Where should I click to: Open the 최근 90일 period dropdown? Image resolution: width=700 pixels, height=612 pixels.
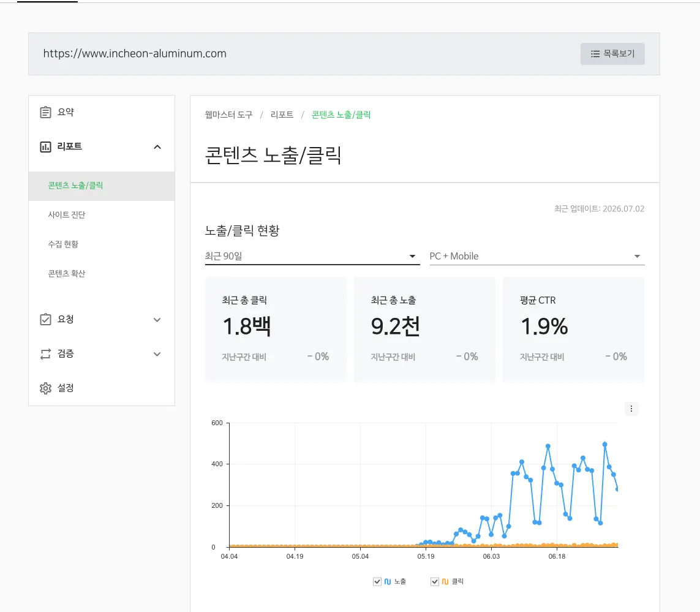point(312,257)
